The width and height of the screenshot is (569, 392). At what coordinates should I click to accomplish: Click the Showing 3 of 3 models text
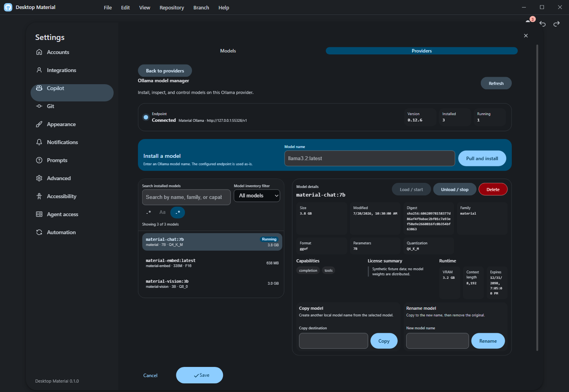click(x=160, y=224)
